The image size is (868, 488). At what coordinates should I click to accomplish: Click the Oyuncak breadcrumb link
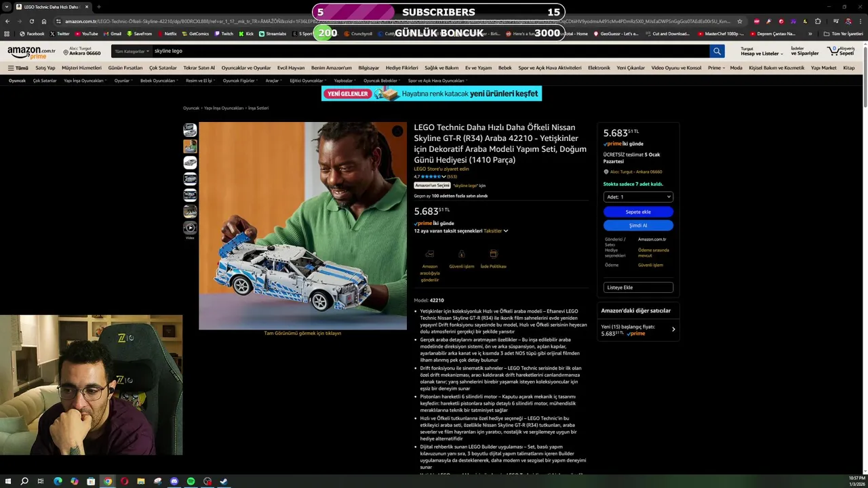[191, 108]
